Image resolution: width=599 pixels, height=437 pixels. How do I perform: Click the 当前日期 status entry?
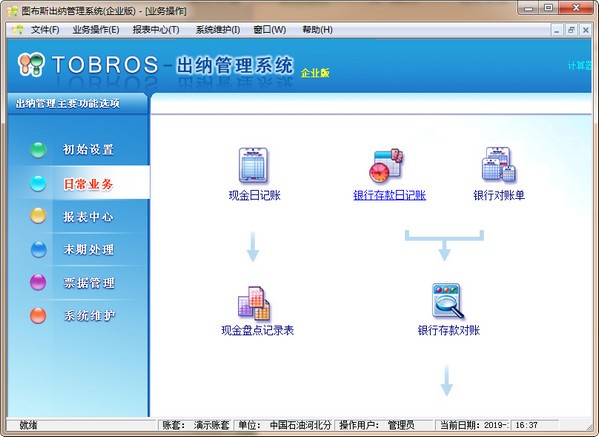tap(474, 425)
